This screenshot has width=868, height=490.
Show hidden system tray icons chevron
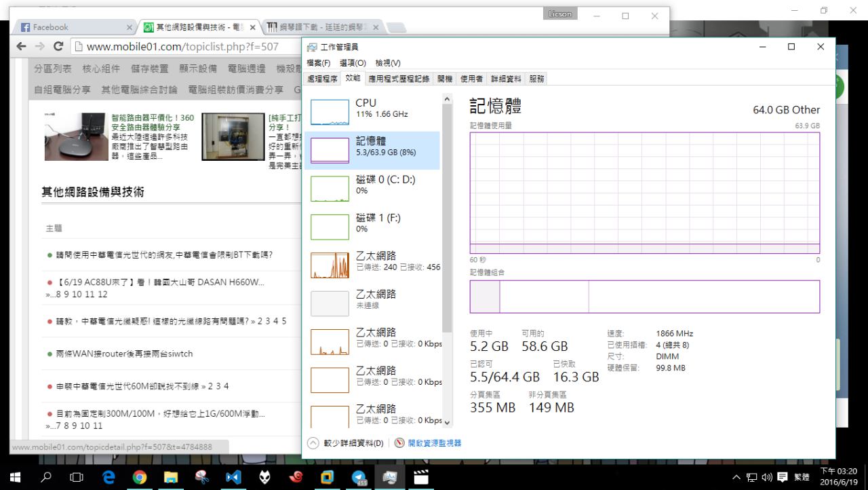736,478
